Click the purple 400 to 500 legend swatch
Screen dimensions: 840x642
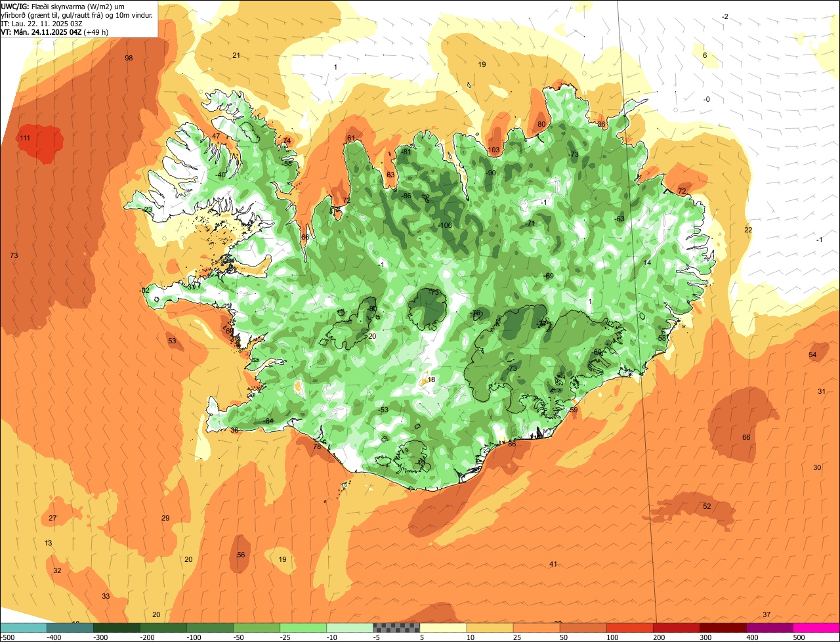770,628
